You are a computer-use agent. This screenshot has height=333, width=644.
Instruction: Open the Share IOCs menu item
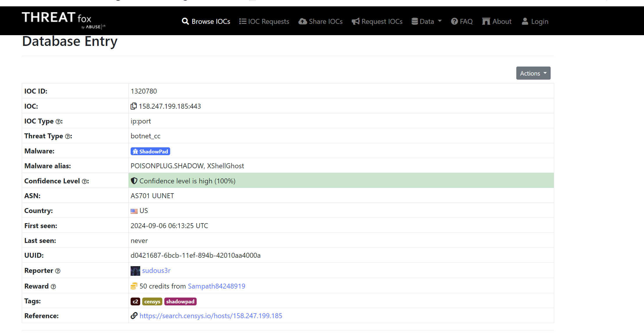[x=321, y=22]
